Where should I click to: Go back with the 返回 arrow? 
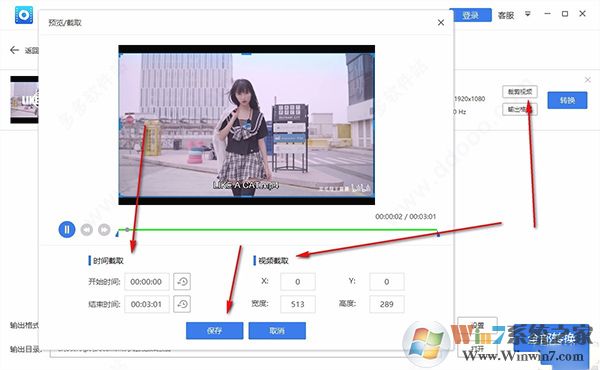[15, 50]
